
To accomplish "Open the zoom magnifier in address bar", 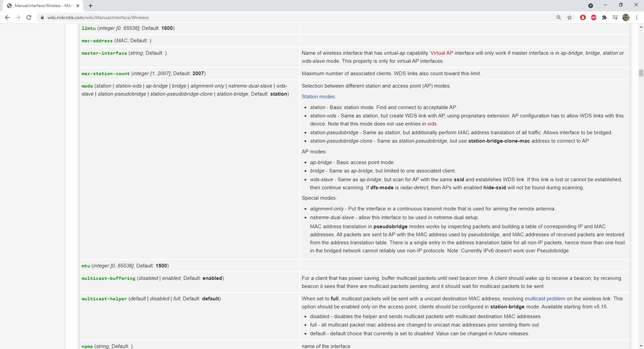I will click(x=558, y=17).
